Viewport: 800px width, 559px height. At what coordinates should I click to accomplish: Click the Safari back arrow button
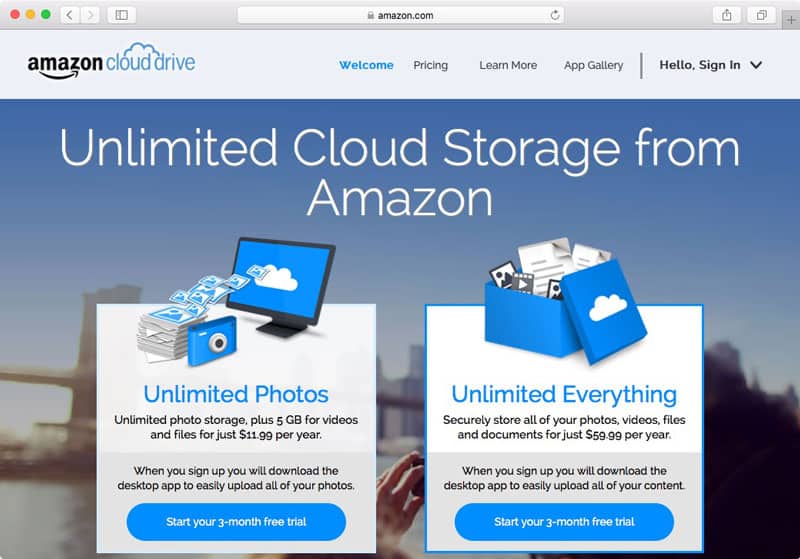point(70,15)
